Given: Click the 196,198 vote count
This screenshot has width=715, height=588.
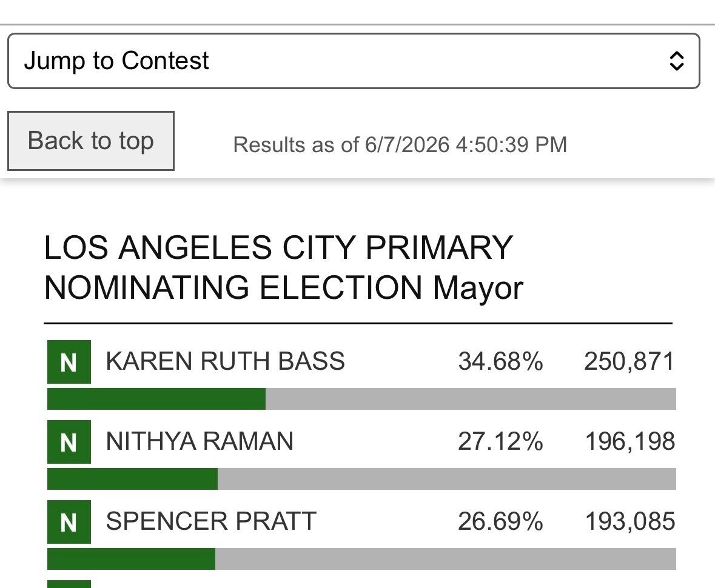Looking at the screenshot, I should [x=629, y=441].
